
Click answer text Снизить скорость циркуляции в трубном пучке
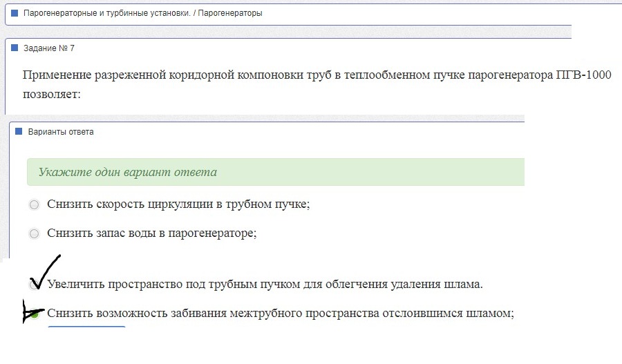click(x=178, y=204)
